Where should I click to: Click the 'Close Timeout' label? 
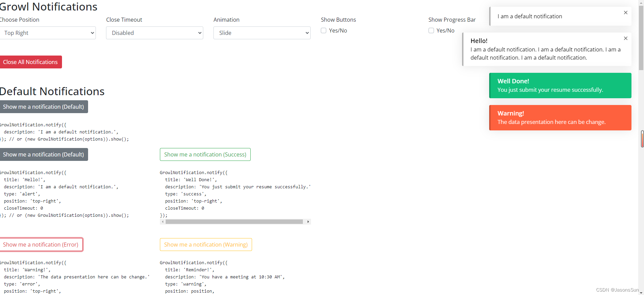(124, 20)
